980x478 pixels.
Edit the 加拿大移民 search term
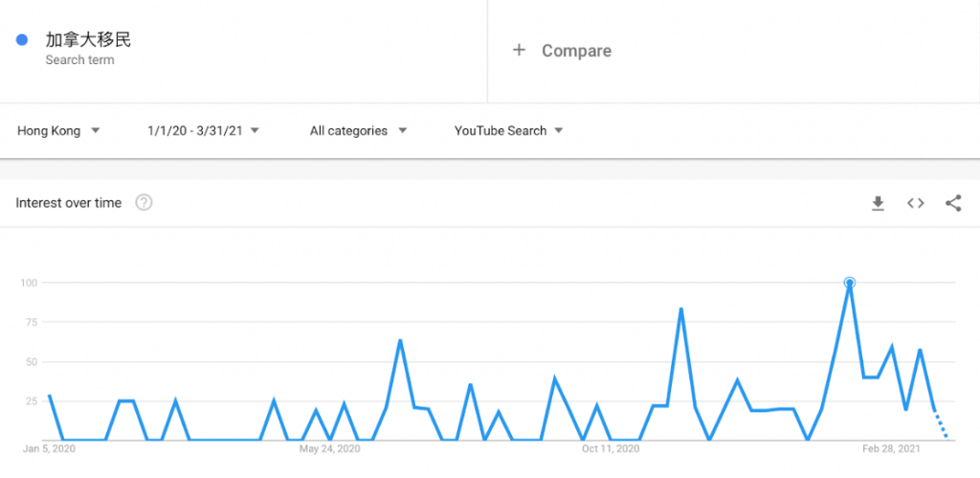pyautogui.click(x=88, y=40)
